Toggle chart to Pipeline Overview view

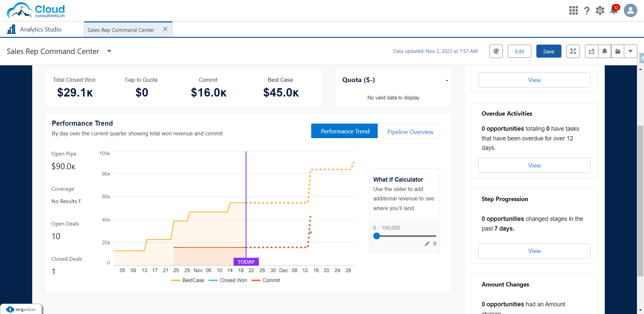pyautogui.click(x=410, y=132)
